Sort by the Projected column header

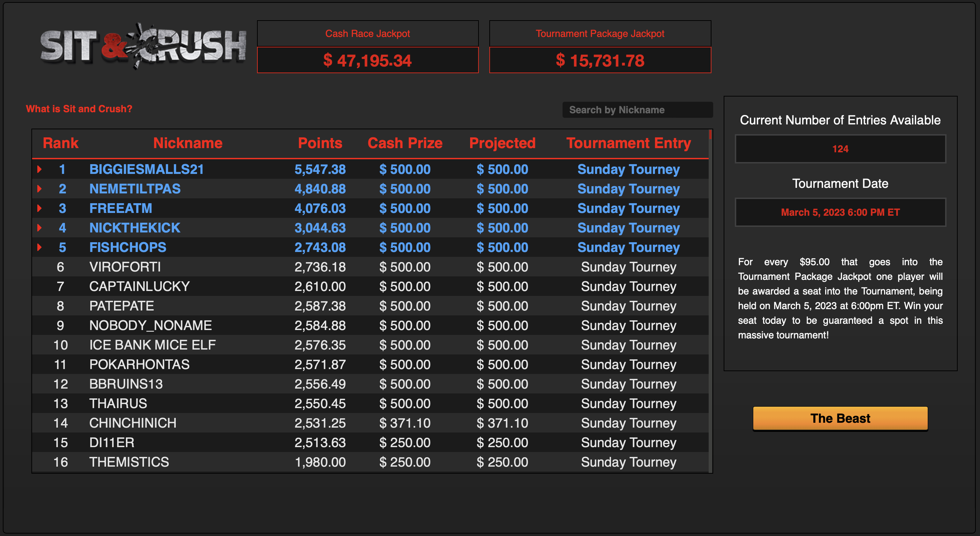click(x=502, y=143)
